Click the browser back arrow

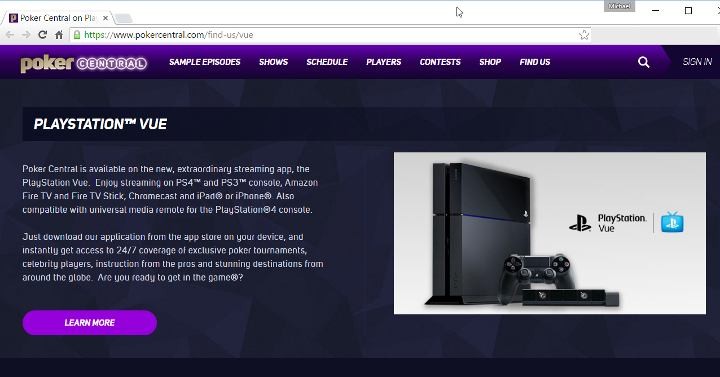click(10, 35)
